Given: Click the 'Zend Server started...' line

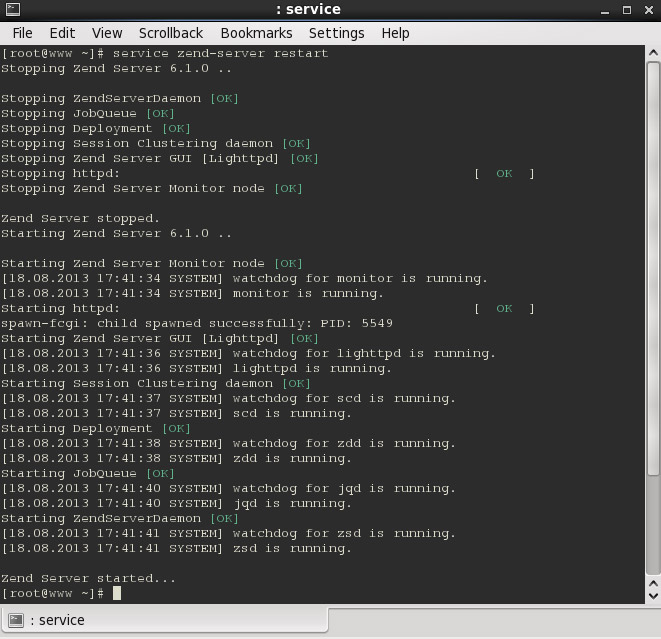Looking at the screenshot, I should tap(88, 578).
